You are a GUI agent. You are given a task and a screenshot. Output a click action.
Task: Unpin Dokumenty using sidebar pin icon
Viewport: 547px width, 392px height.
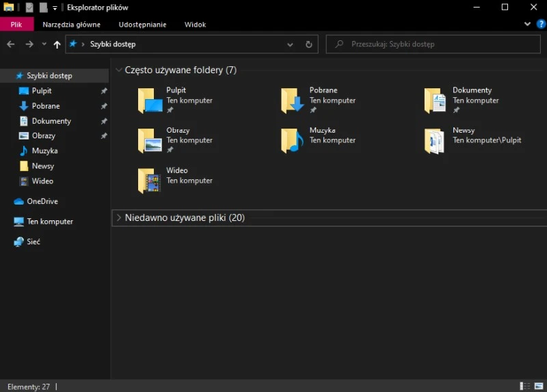pyautogui.click(x=104, y=121)
